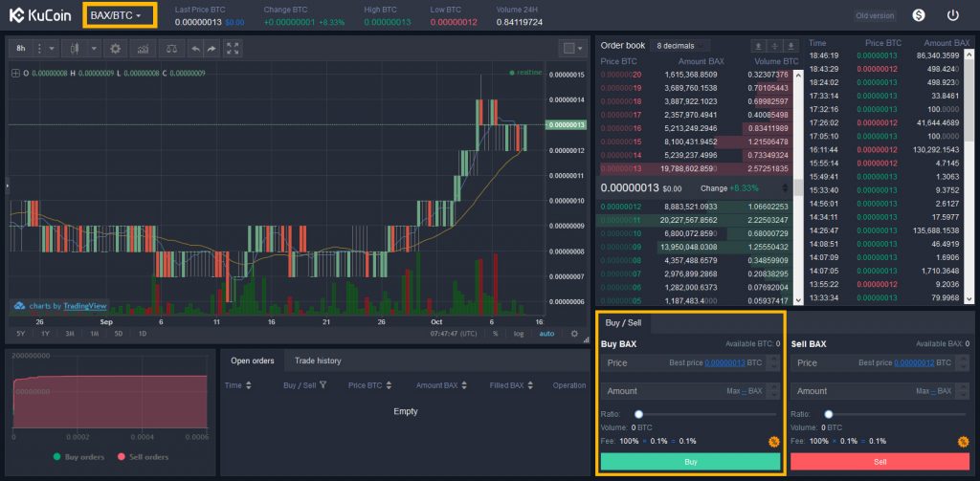Adjust the Buy BAX ratio slider
This screenshot has height=481, width=980.
tap(640, 413)
